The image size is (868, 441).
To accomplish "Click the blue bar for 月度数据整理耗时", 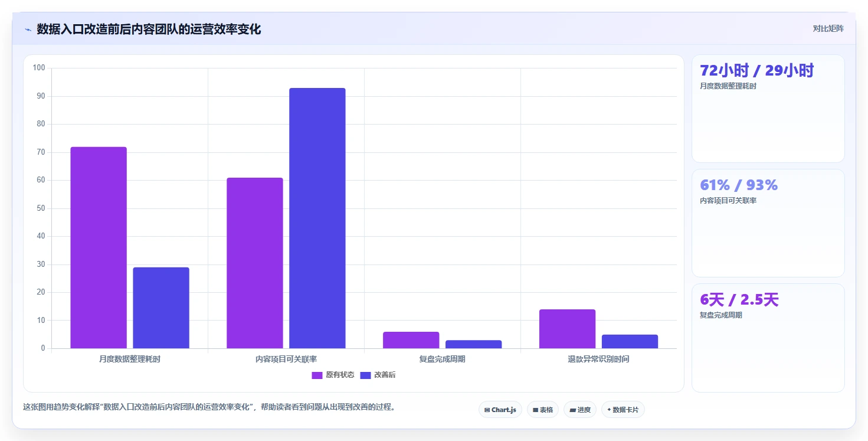I will coord(161,308).
